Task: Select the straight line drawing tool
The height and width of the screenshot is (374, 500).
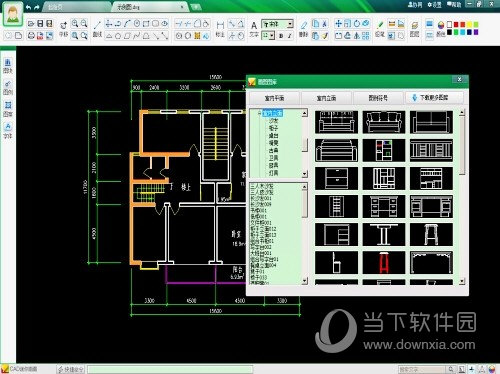Action: point(97,24)
